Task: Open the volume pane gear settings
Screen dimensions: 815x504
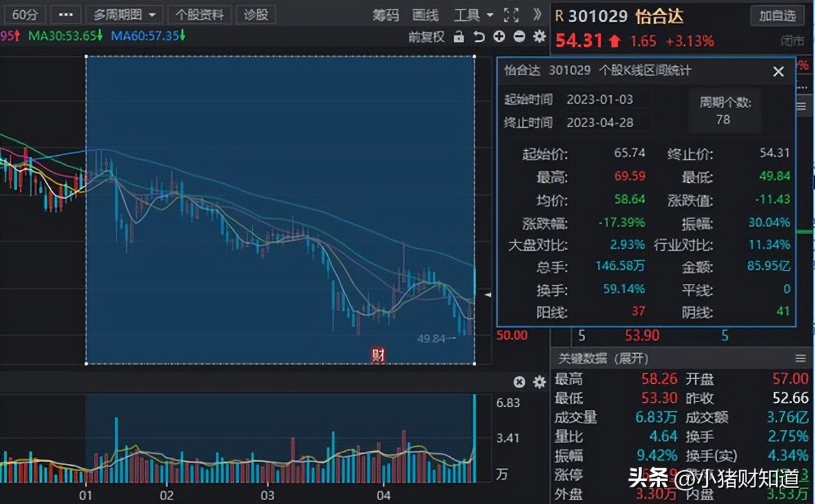Action: [539, 382]
